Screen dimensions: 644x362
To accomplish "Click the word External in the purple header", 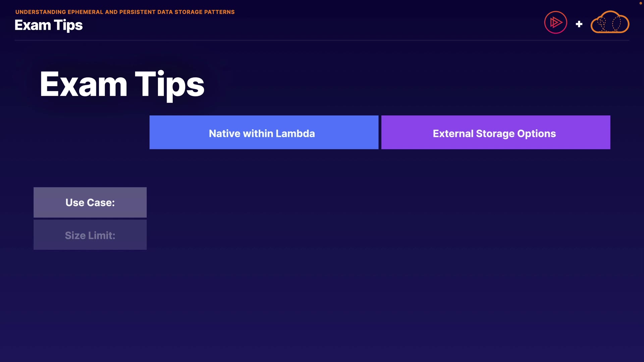I will [x=453, y=134].
